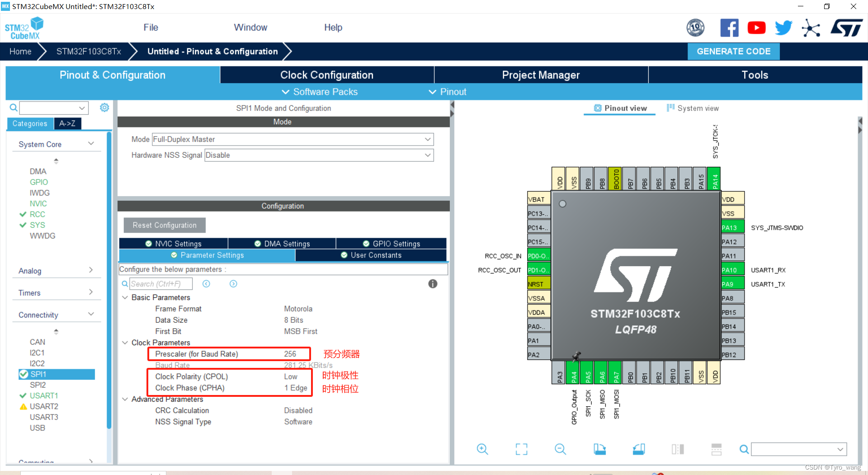
Task: Collapse the Basic Parameters group
Action: 125,297
